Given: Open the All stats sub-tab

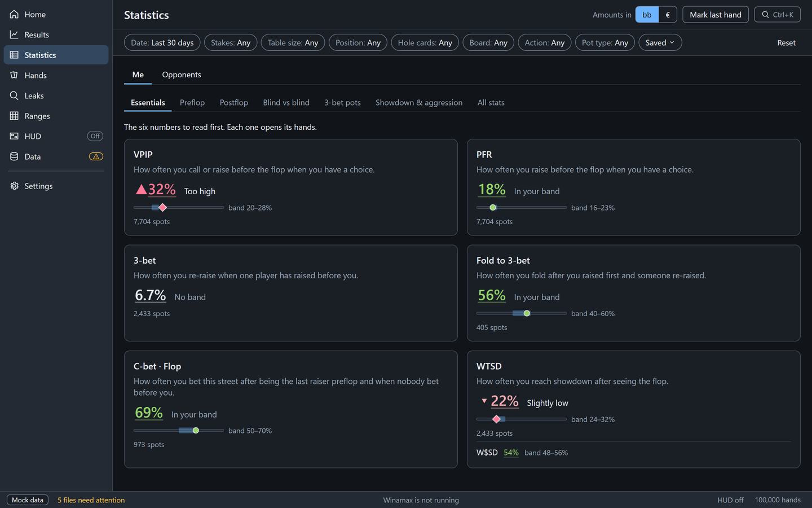Looking at the screenshot, I should (x=491, y=102).
